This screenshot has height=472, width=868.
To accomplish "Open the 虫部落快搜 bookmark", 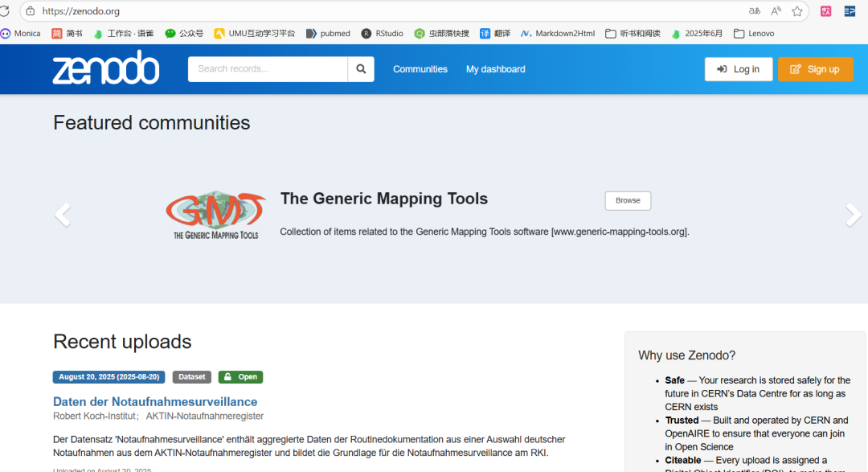I will point(442,33).
